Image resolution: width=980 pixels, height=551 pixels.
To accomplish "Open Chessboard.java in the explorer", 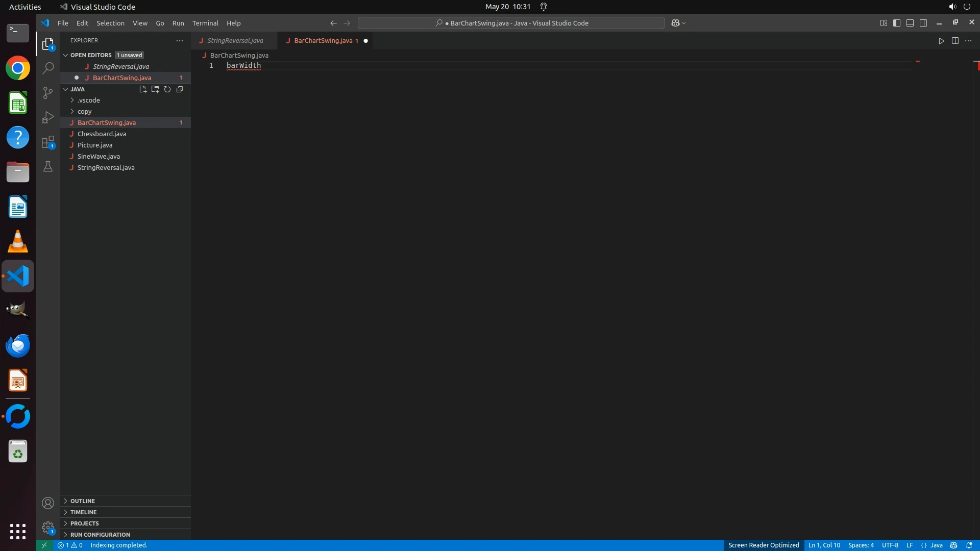I will pos(102,134).
